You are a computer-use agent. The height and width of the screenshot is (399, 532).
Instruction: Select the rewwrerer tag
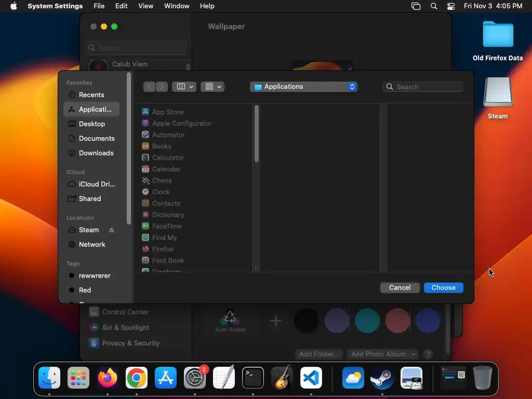[x=91, y=276]
